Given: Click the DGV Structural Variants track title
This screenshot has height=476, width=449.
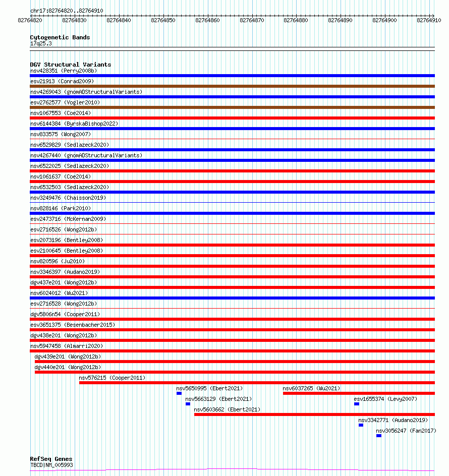Looking at the screenshot, I should tap(71, 65).
